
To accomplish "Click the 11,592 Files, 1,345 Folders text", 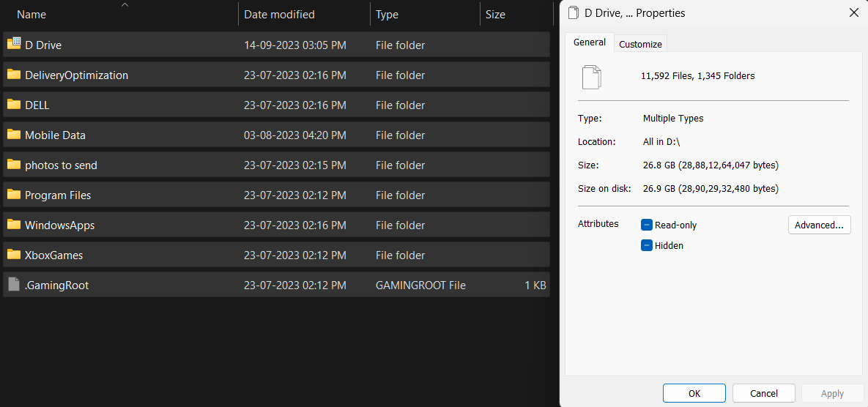I will [x=697, y=75].
